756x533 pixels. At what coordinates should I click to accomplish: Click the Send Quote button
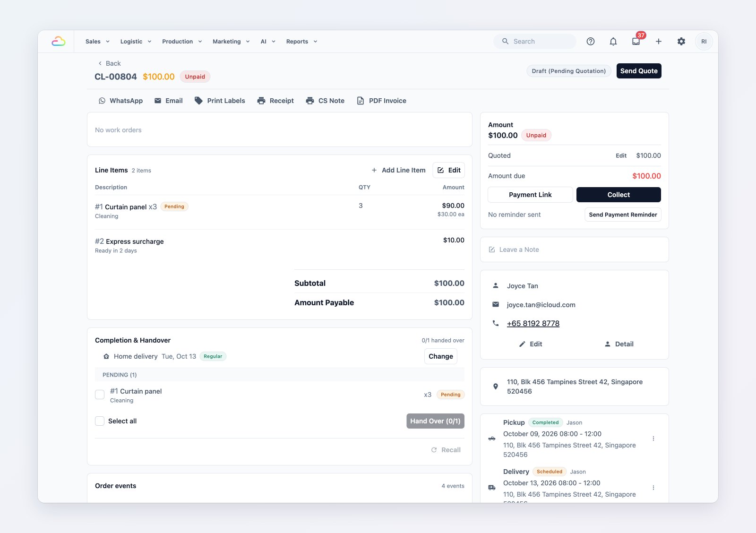click(639, 71)
